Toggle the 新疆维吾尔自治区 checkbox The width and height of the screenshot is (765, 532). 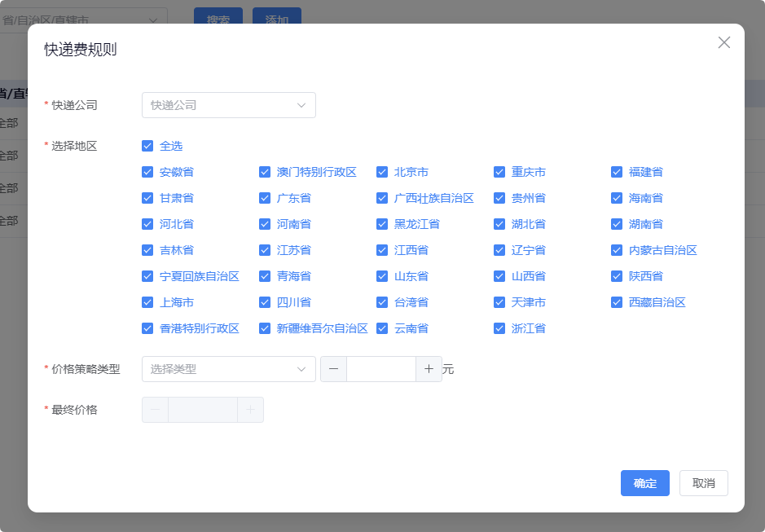pos(265,328)
